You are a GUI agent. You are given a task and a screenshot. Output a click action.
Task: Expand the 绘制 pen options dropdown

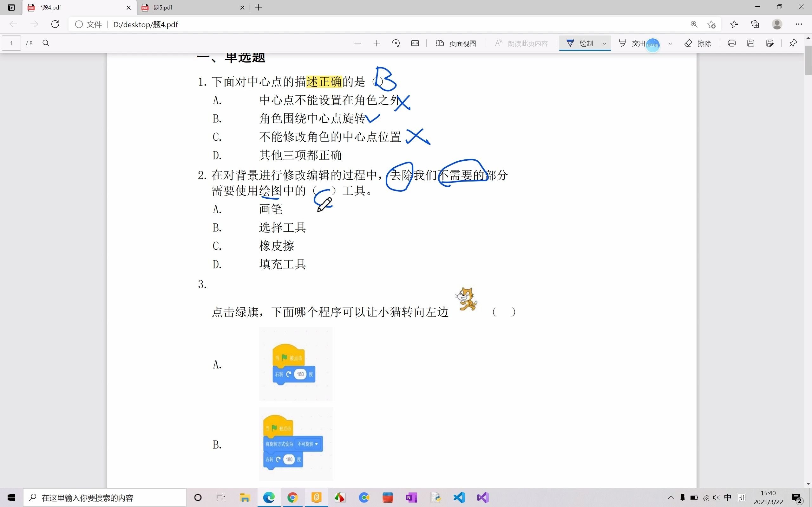coord(605,44)
